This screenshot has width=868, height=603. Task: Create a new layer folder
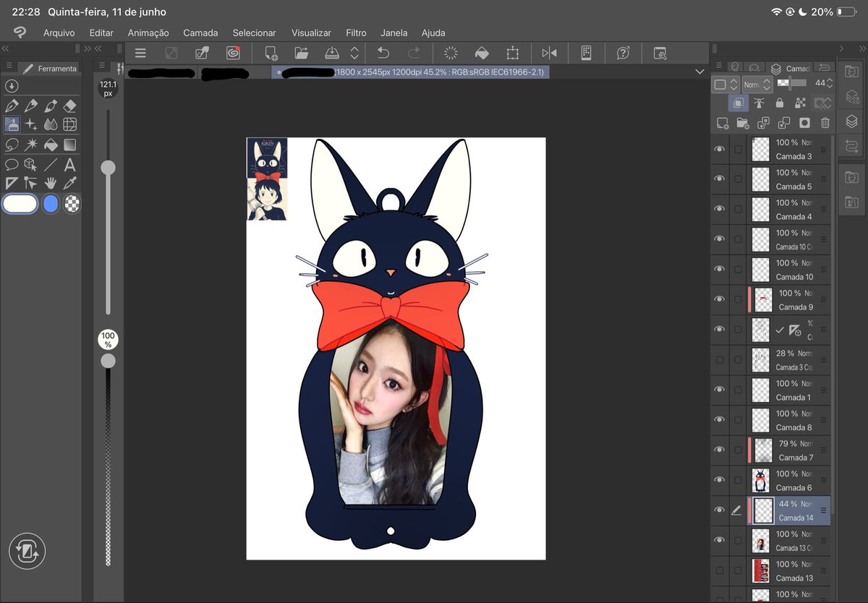(743, 123)
